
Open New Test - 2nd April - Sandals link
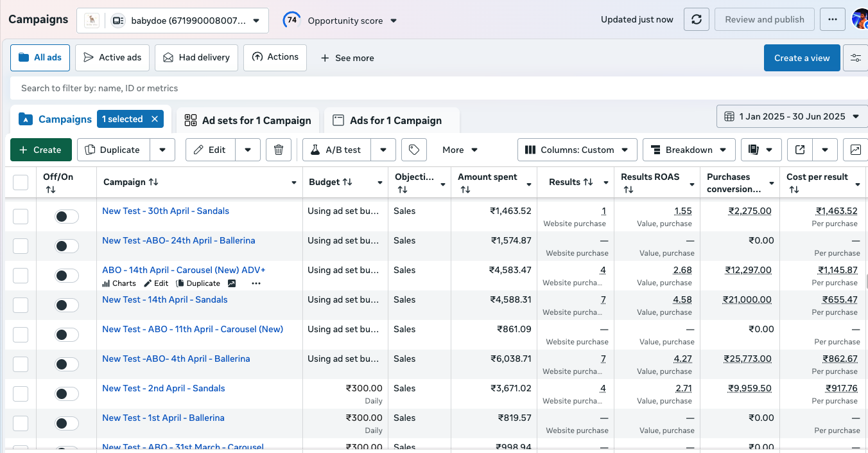164,388
